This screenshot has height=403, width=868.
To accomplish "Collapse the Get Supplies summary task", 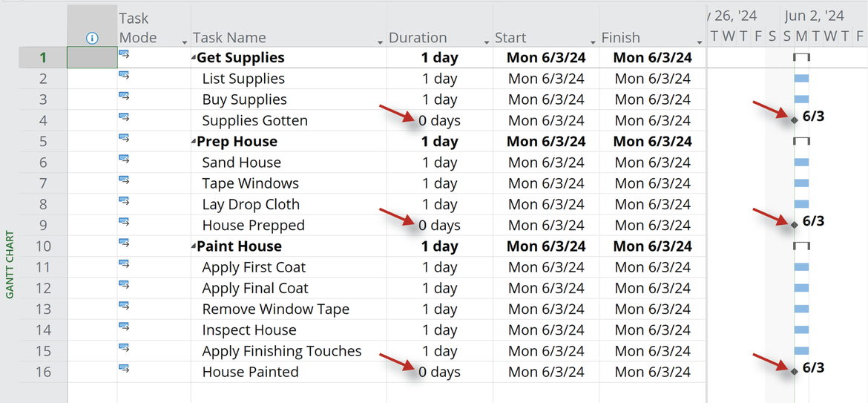I will click(194, 59).
